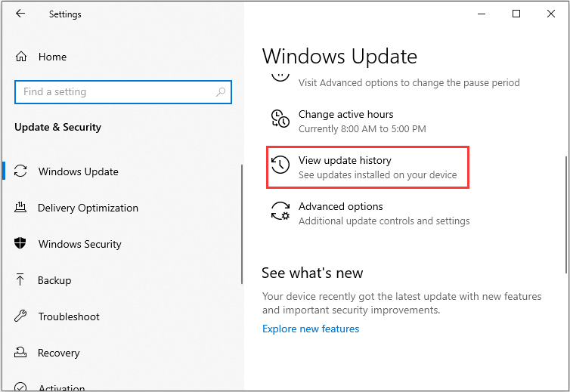This screenshot has width=570, height=392.
Task: Select Windows Security in sidebar
Action: click(79, 244)
